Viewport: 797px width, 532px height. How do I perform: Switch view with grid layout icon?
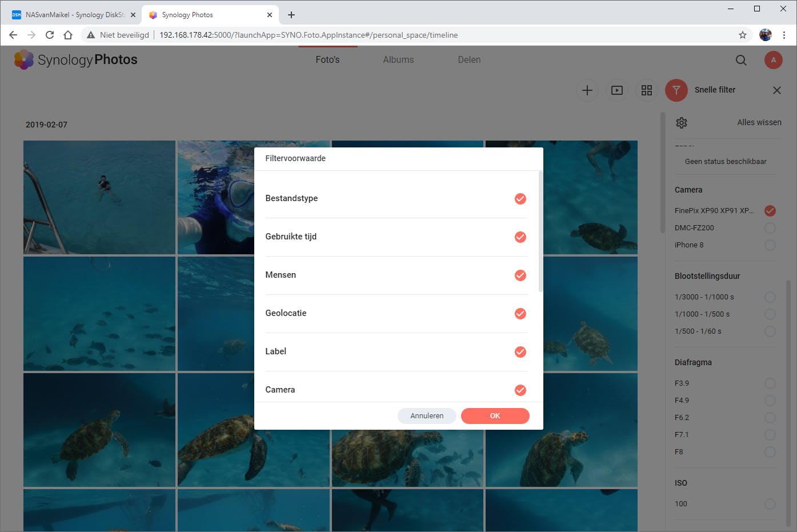click(647, 90)
